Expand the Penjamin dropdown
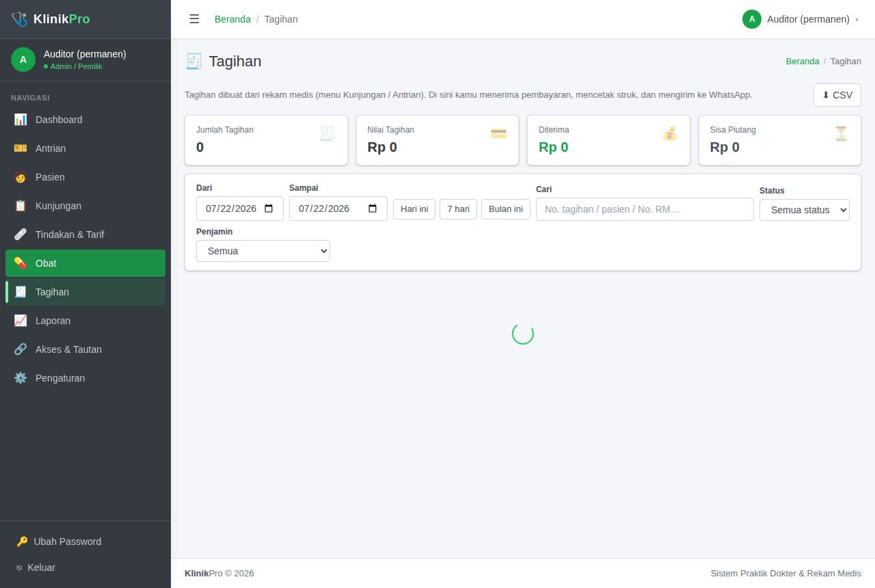Viewport: 875px width, 588px height. click(263, 251)
